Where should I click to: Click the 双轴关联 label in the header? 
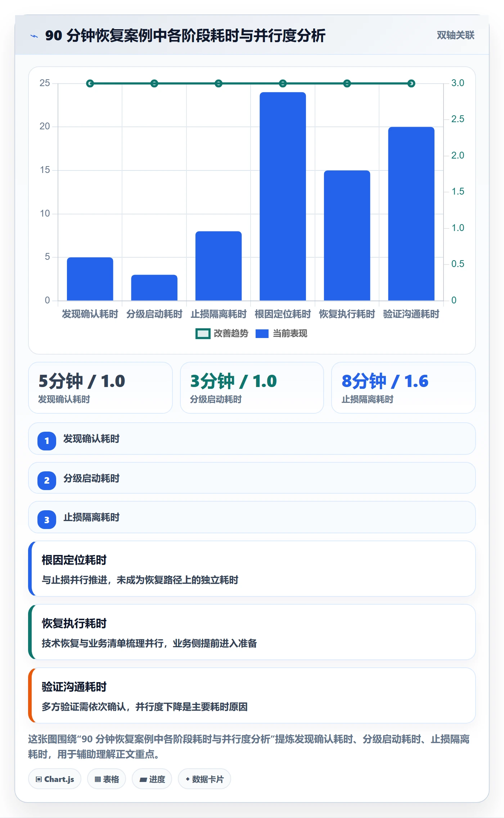click(x=455, y=35)
